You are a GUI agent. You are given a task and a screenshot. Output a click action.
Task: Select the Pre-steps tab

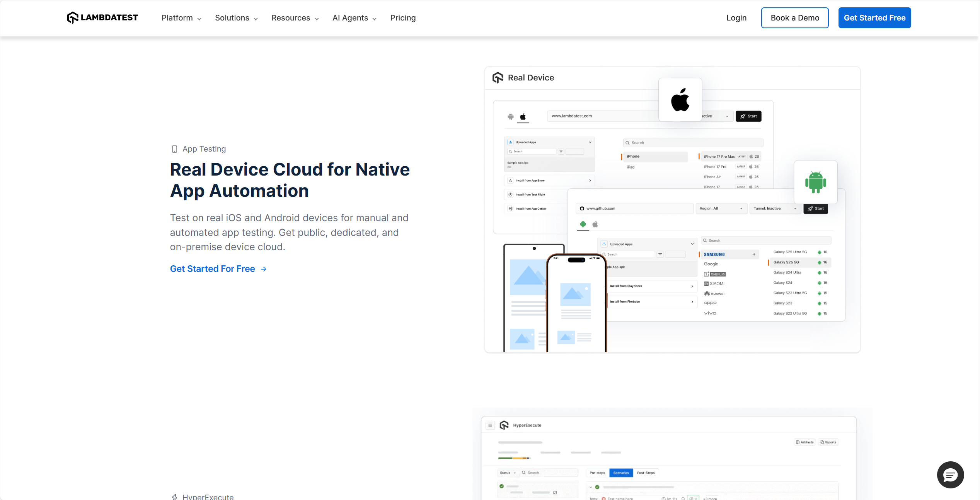597,473
